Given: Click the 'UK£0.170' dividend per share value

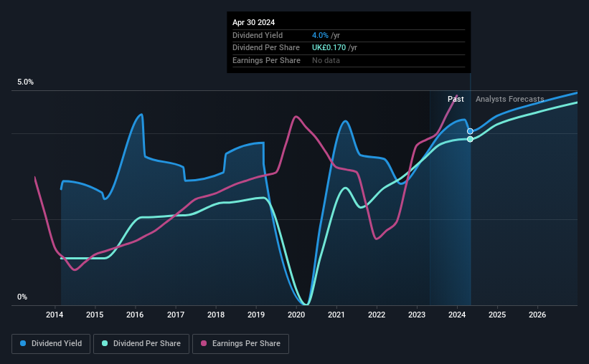Looking at the screenshot, I should pos(329,48).
